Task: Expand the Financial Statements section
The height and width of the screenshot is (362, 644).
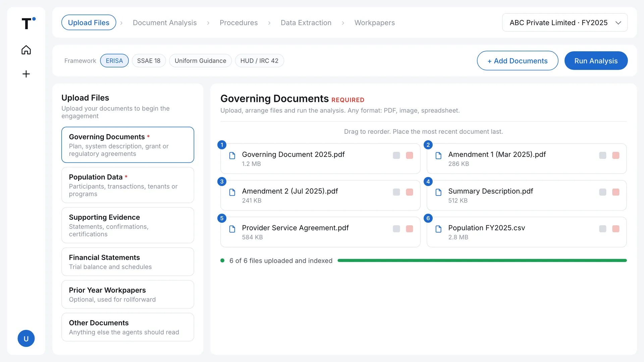Action: [128, 262]
